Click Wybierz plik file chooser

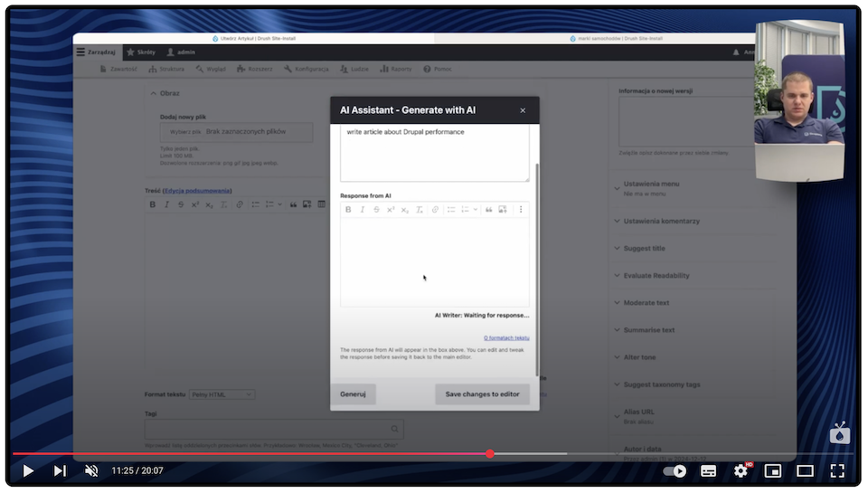pyautogui.click(x=185, y=132)
